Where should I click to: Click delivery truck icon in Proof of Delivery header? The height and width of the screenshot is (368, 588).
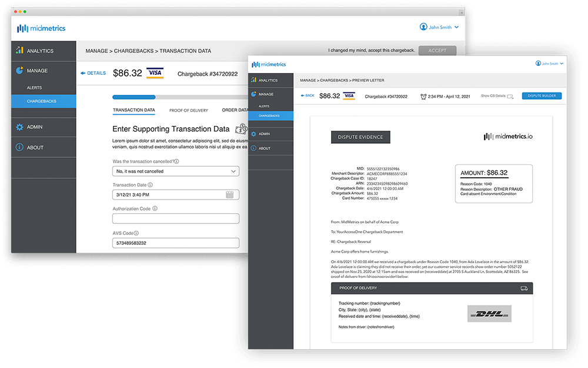[x=524, y=289]
